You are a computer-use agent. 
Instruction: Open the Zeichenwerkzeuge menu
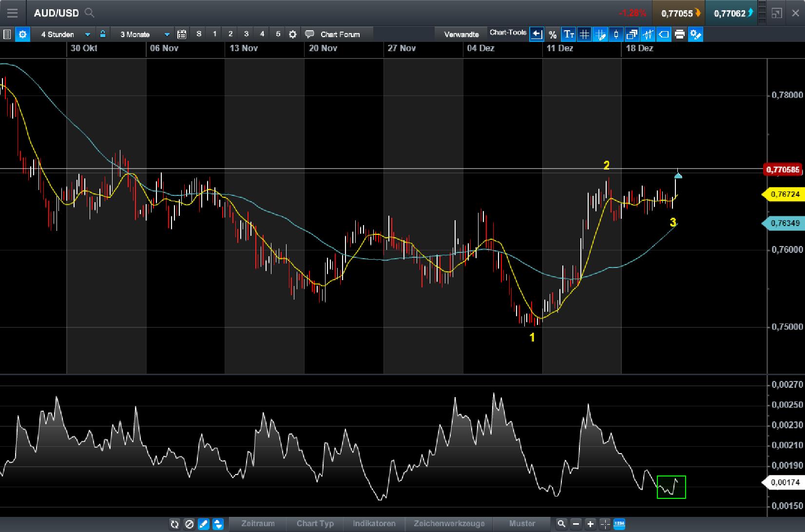point(449,524)
